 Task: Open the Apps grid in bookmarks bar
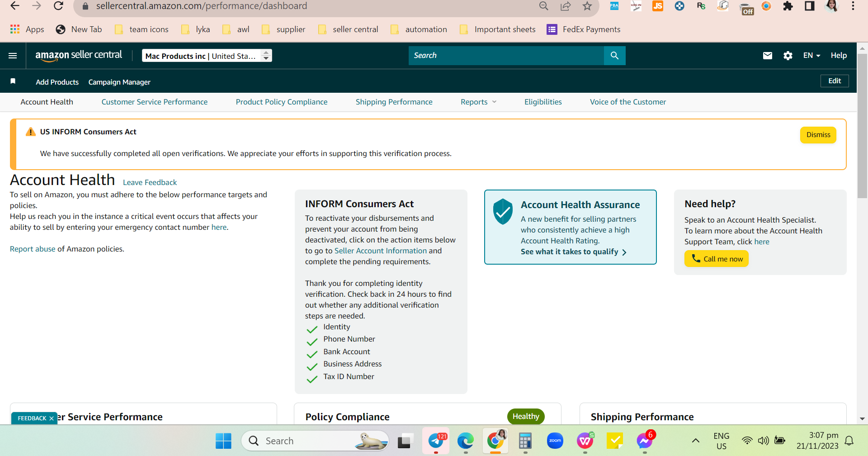(x=27, y=29)
